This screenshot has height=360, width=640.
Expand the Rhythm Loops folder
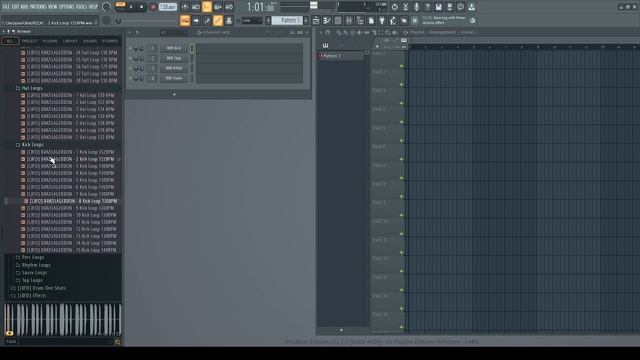pyautogui.click(x=36, y=265)
